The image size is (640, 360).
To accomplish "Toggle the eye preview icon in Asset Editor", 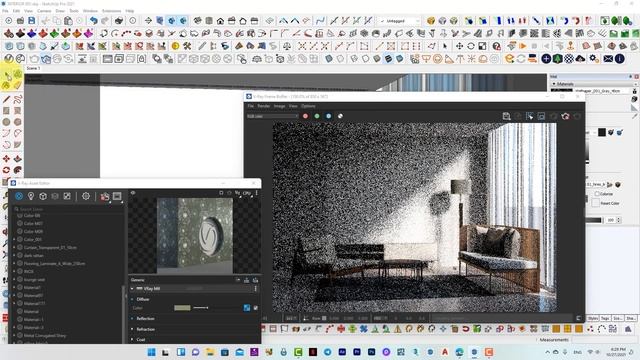I will (133, 193).
